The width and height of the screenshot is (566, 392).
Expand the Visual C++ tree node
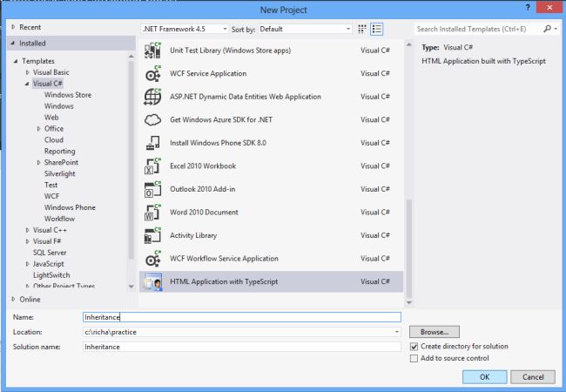click(x=28, y=230)
